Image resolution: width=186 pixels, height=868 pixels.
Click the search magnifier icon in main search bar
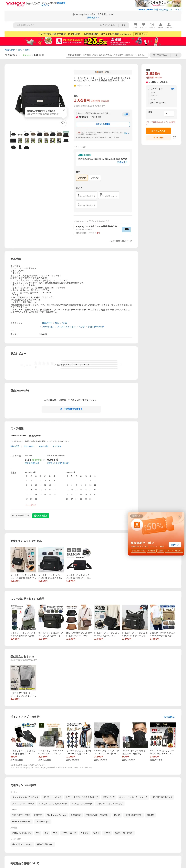tap(124, 25)
